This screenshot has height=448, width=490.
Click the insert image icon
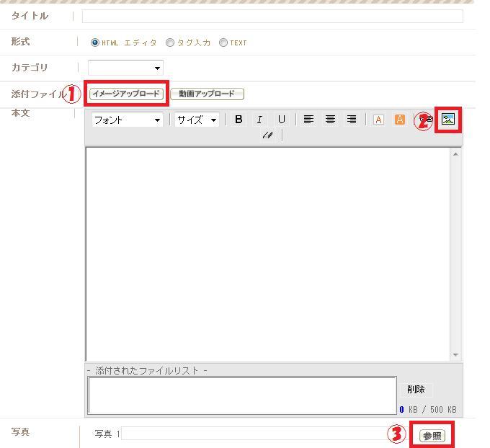coord(448,120)
